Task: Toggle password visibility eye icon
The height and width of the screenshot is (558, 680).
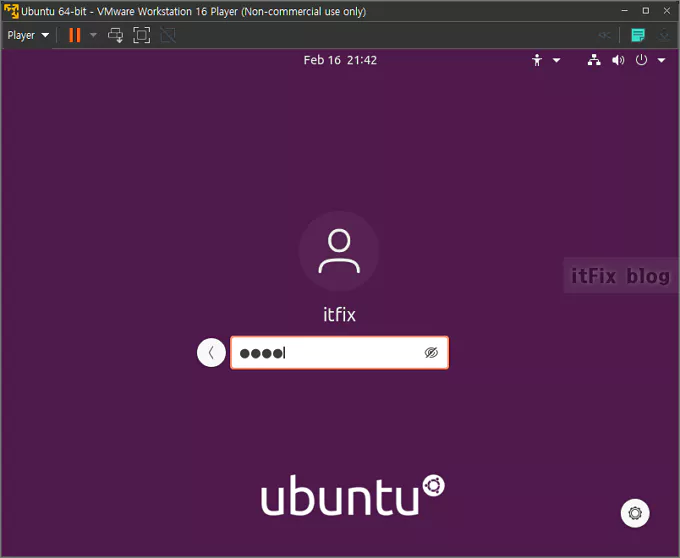Action: point(431,352)
